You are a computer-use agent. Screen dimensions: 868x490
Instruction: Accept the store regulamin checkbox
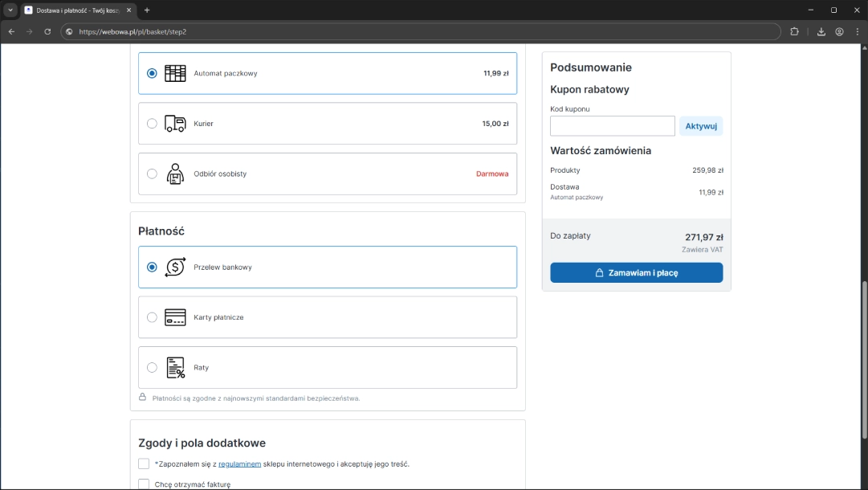click(144, 463)
